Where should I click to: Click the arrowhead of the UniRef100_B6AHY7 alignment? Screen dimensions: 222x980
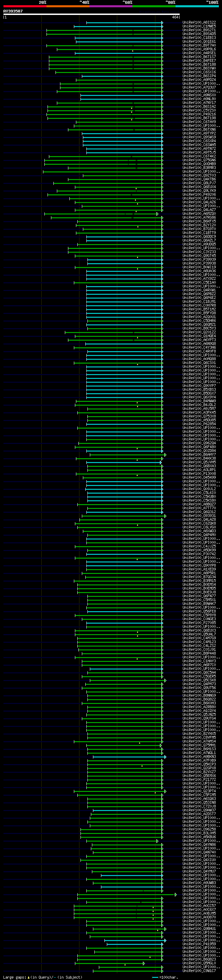165,455
